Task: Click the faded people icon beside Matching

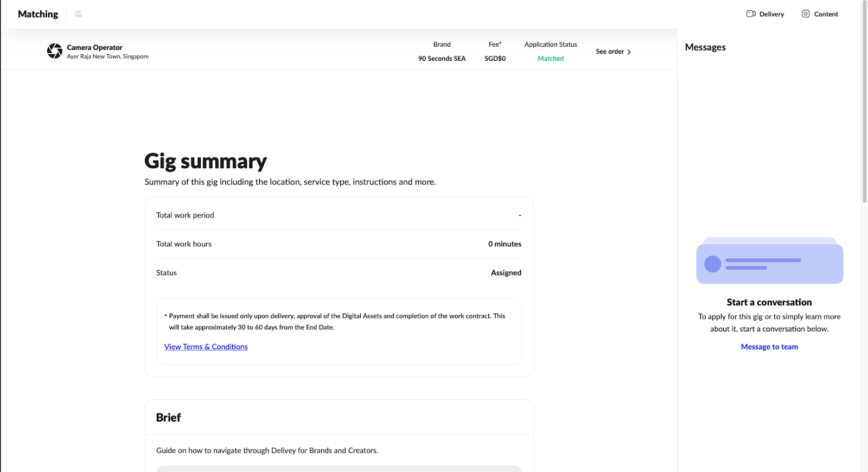Action: point(78,14)
